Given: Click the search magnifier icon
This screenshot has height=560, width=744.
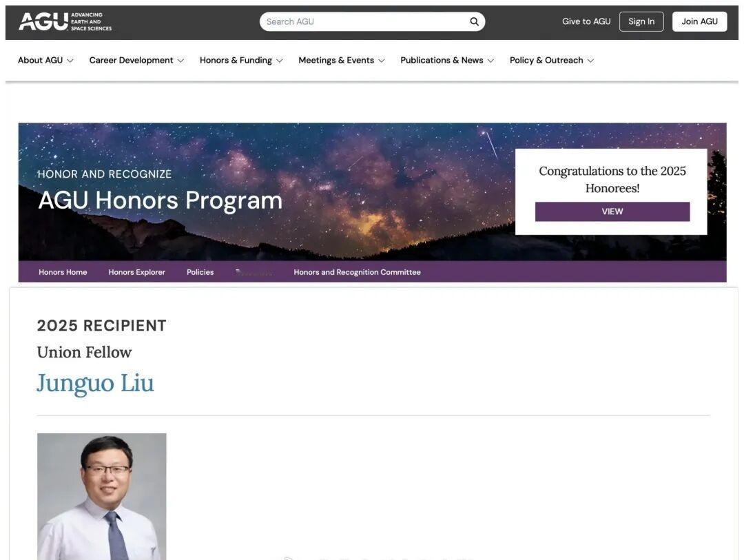Looking at the screenshot, I should click(x=474, y=21).
